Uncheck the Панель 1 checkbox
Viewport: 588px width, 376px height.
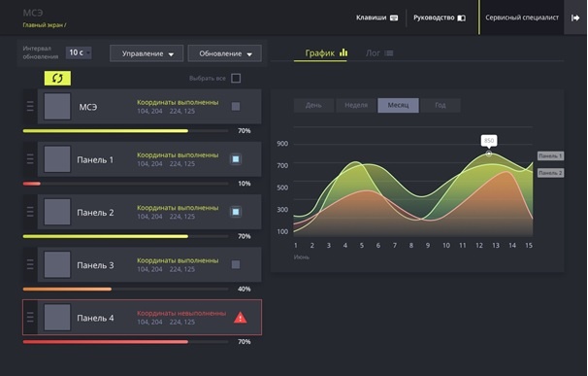click(236, 159)
